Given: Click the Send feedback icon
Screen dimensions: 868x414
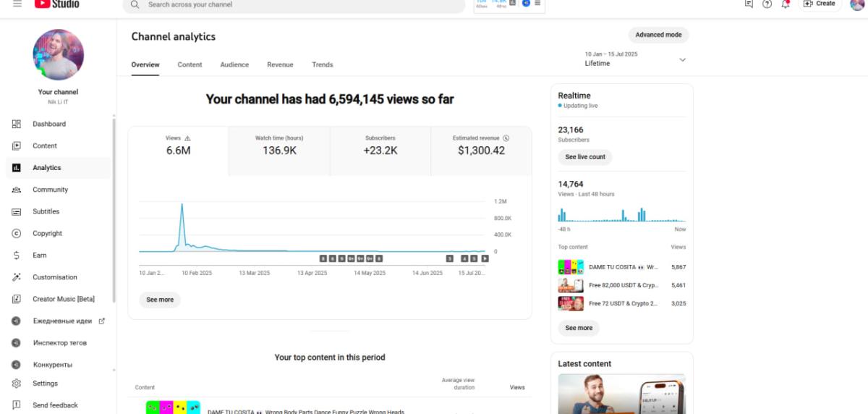Looking at the screenshot, I should pos(17,405).
